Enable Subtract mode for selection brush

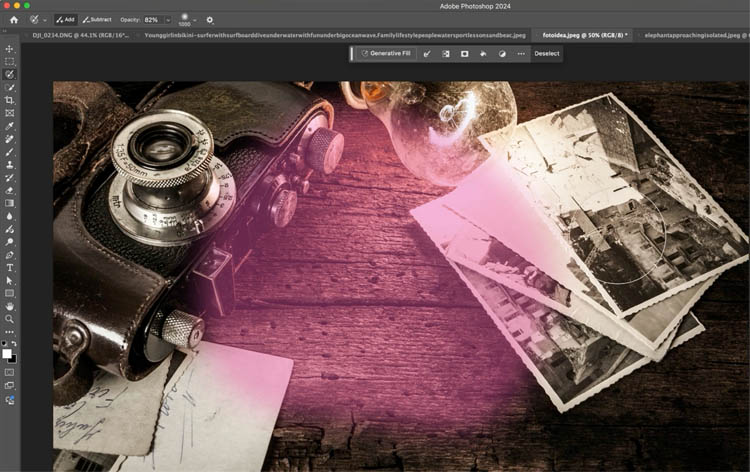(97, 20)
